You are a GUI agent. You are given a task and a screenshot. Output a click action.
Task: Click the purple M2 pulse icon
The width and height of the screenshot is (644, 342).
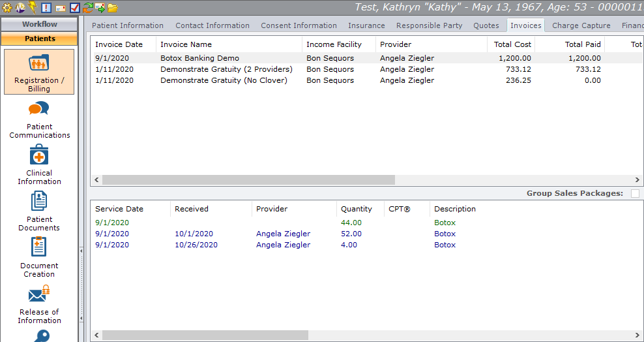20,7
